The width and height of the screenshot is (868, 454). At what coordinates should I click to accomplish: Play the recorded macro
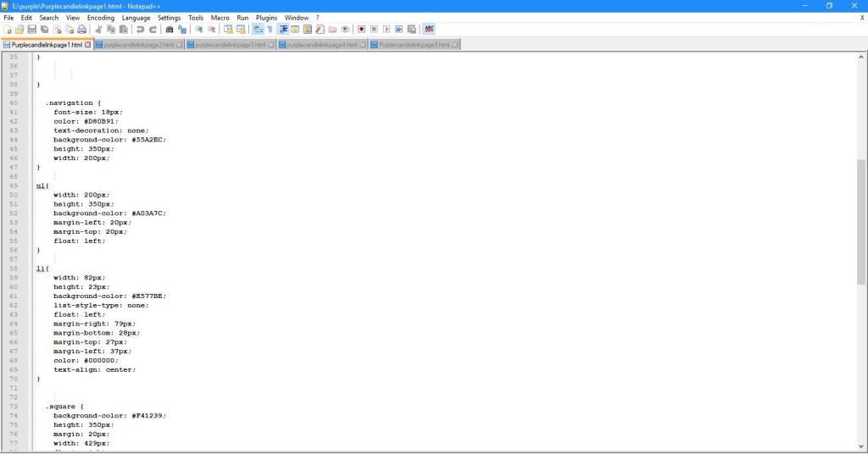pyautogui.click(x=387, y=29)
